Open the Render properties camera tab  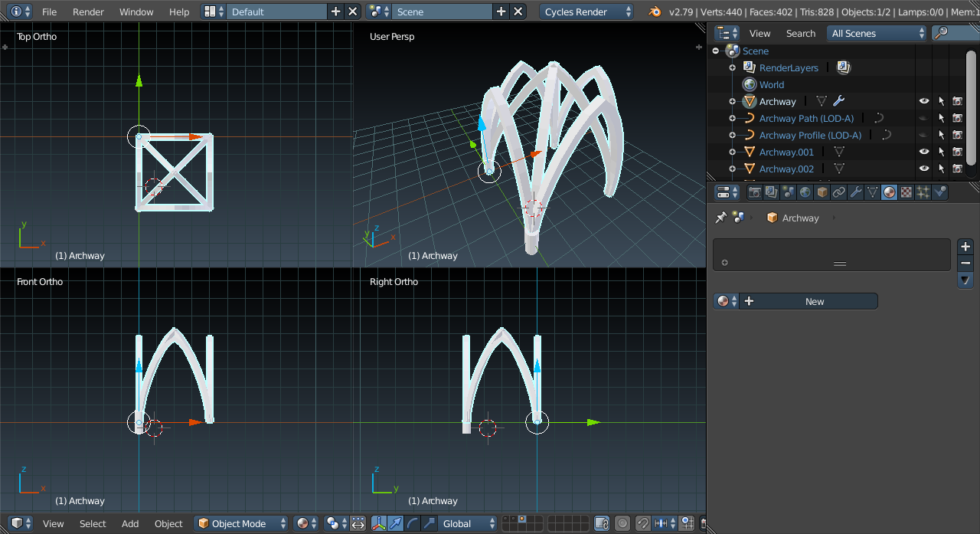[755, 192]
